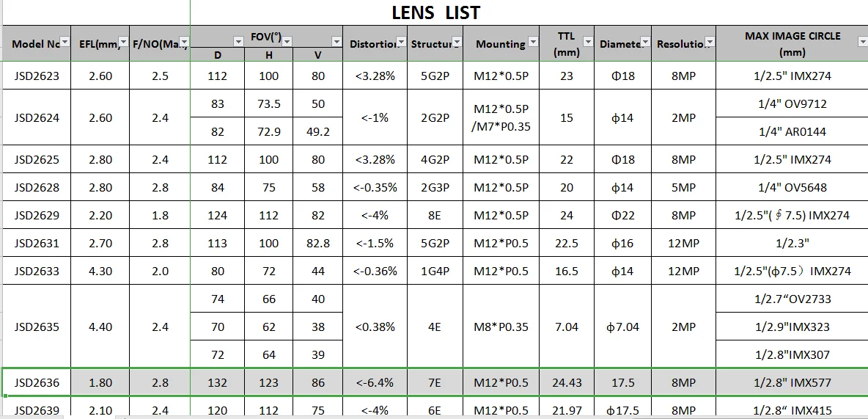Open the Model No filter dropdown
The image size is (868, 419).
tap(65, 43)
